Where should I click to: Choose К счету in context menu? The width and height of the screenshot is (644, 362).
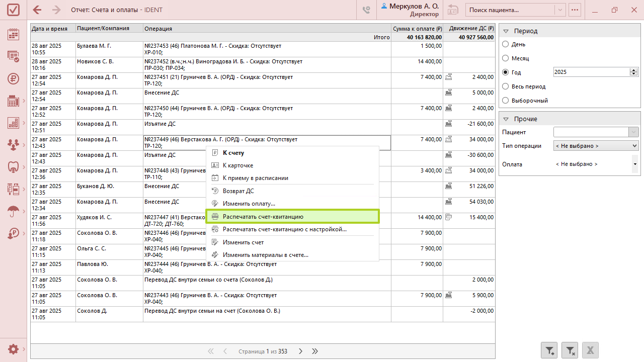pos(292,153)
